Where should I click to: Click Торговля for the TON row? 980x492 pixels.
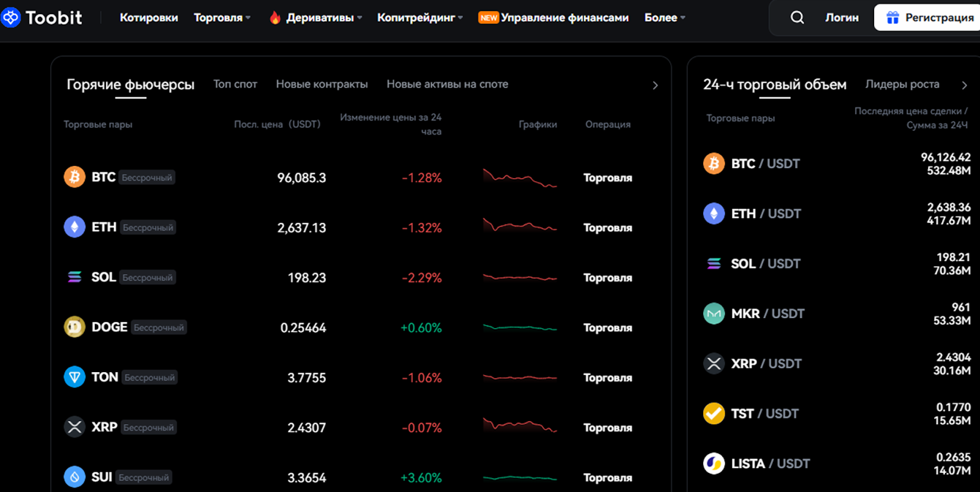click(x=608, y=378)
